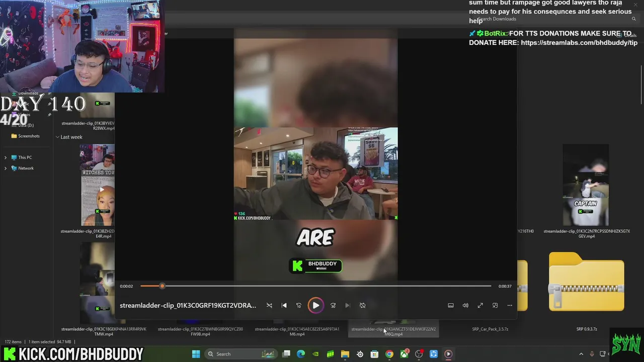
Task: Toggle repeat mode in Media Player
Action: coord(362,305)
